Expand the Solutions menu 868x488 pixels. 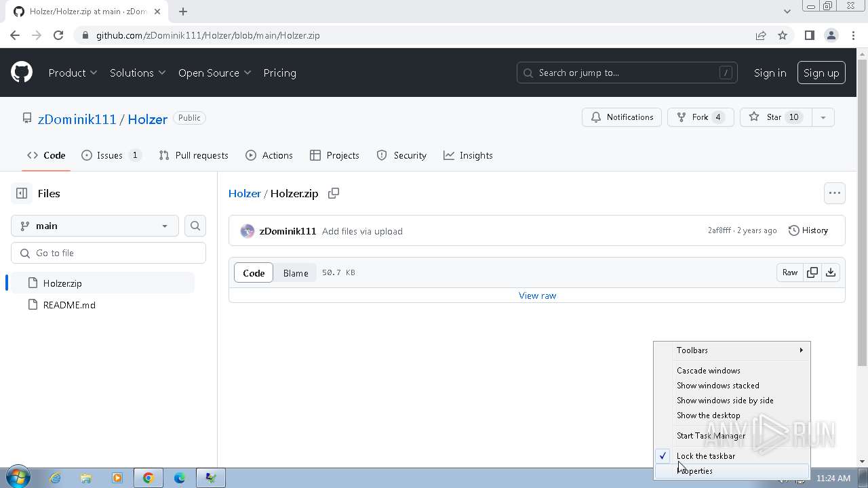tap(138, 73)
